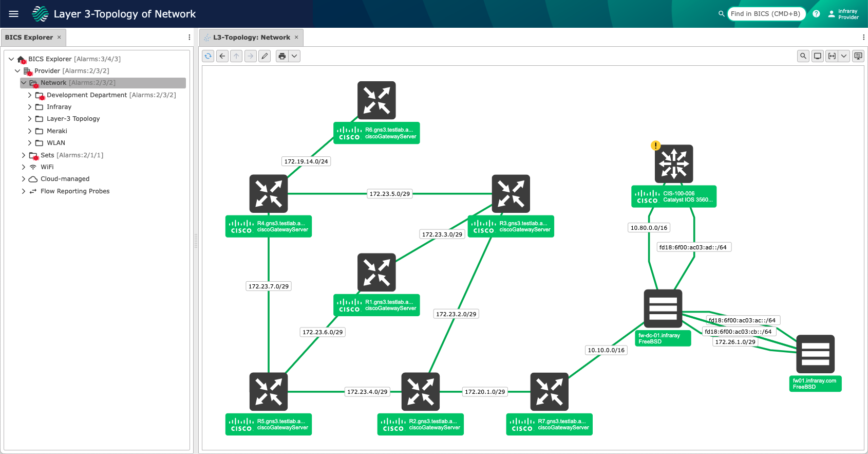868x454 pixels.
Task: Click the R1 router node icon
Action: [x=376, y=273]
